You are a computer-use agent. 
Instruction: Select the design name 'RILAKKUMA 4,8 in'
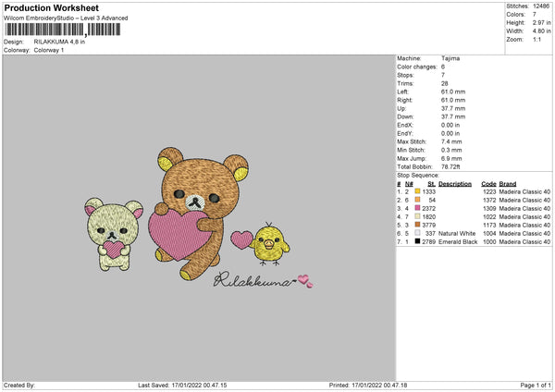(59, 42)
